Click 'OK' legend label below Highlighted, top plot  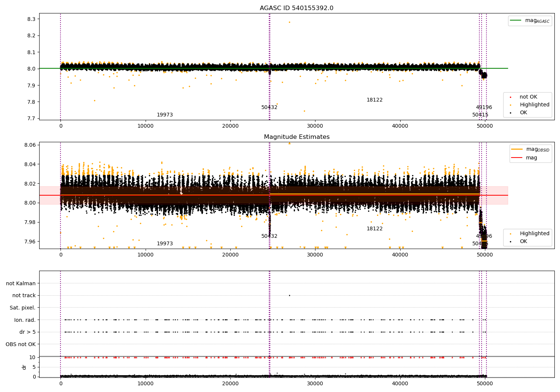click(x=523, y=113)
